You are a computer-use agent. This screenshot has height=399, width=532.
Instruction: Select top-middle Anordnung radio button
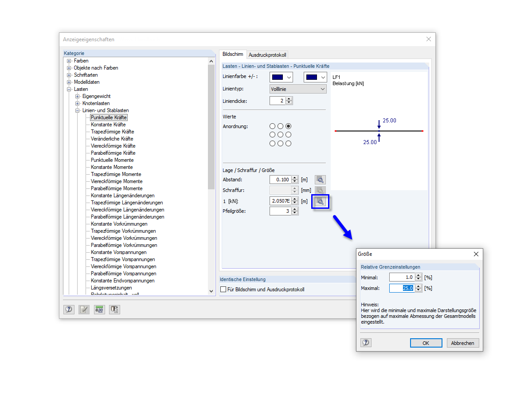(280, 126)
